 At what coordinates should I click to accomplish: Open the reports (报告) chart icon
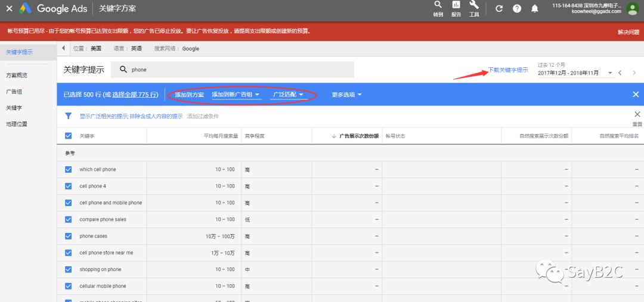(x=456, y=5)
